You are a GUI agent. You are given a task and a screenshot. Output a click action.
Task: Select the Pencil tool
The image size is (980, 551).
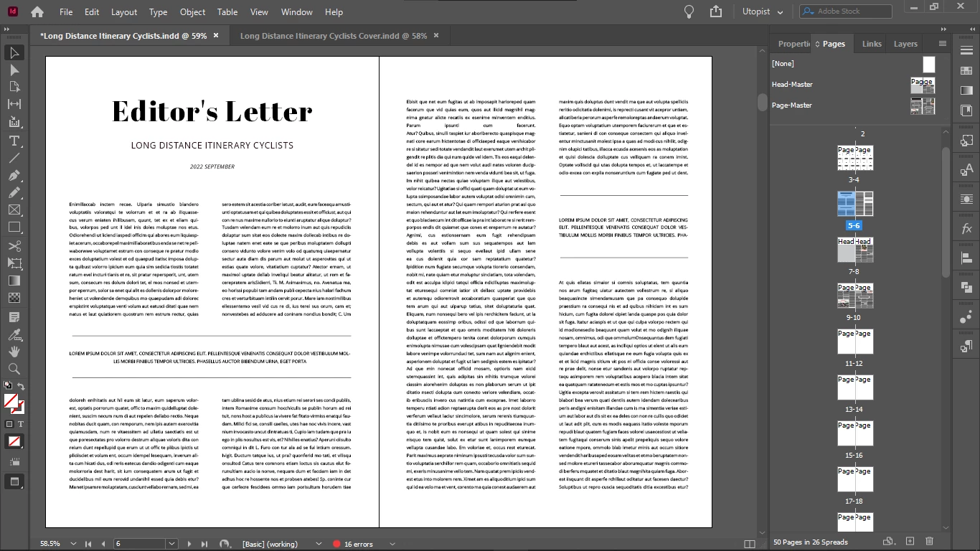coord(14,192)
